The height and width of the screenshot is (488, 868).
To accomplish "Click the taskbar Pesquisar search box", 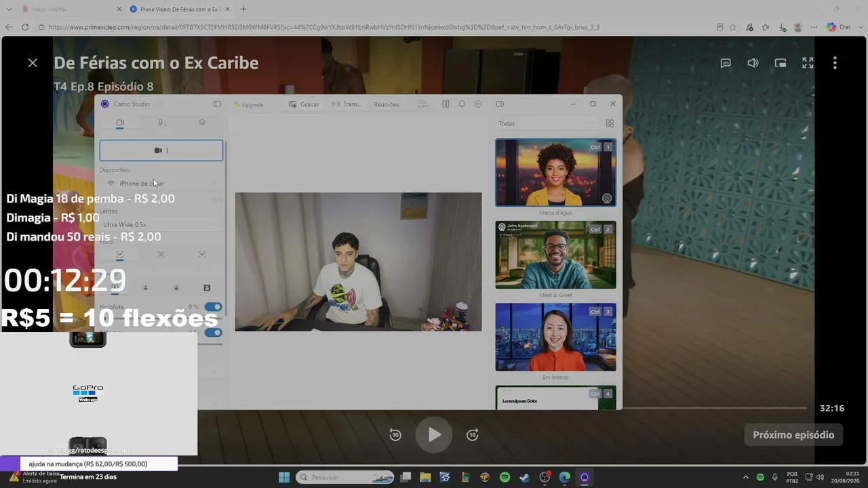I will 346,477.
